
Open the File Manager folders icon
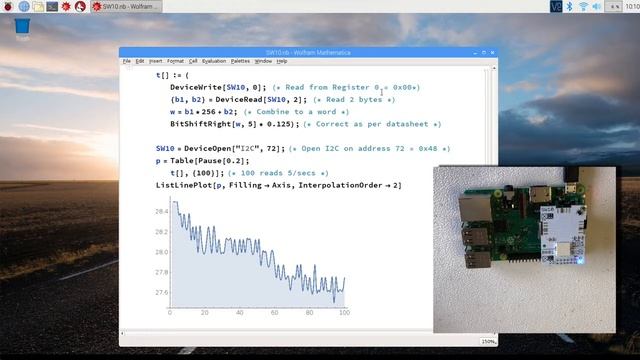[x=38, y=6]
